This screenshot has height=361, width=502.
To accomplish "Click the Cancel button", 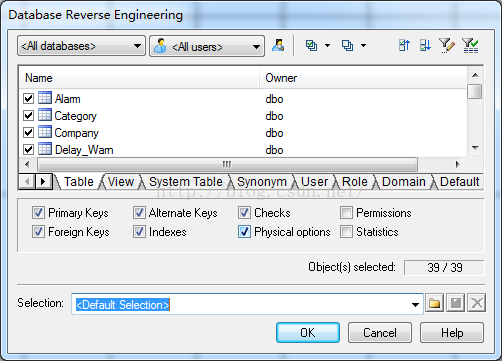I will tap(380, 333).
